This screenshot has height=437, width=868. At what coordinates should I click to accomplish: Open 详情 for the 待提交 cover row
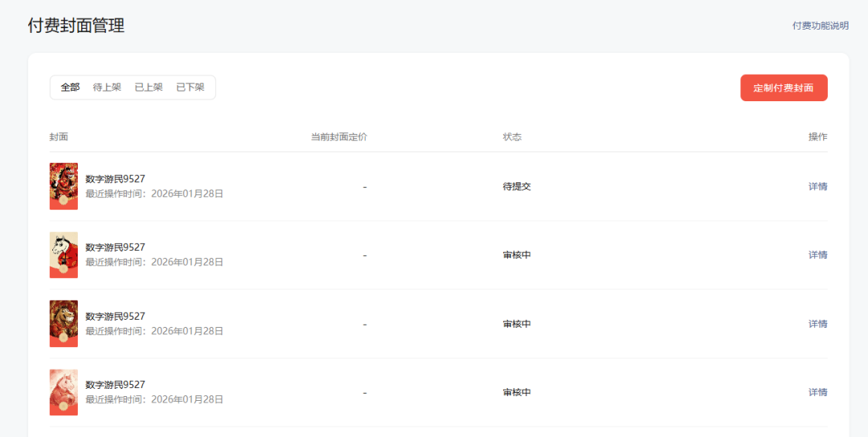(x=818, y=186)
